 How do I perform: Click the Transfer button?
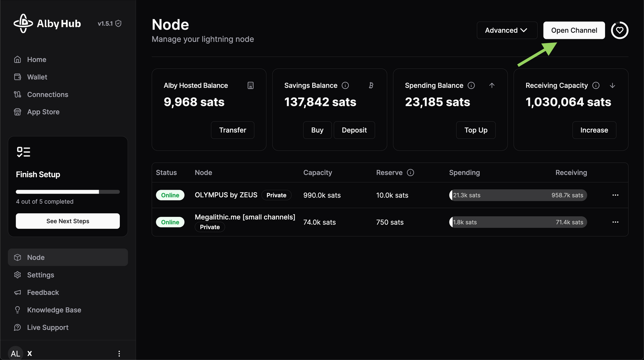coord(232,130)
